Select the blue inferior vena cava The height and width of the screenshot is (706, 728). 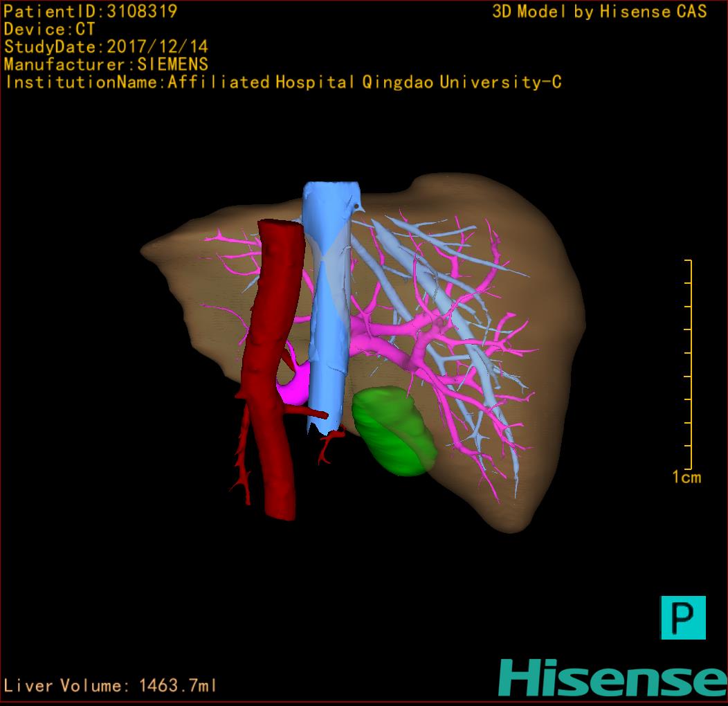(x=329, y=307)
